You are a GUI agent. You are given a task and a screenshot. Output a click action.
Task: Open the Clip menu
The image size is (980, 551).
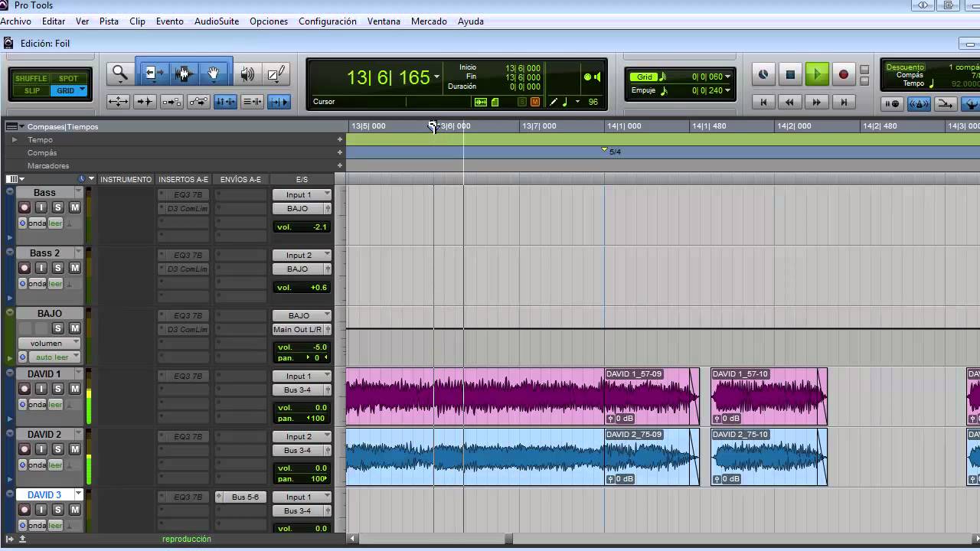[138, 21]
